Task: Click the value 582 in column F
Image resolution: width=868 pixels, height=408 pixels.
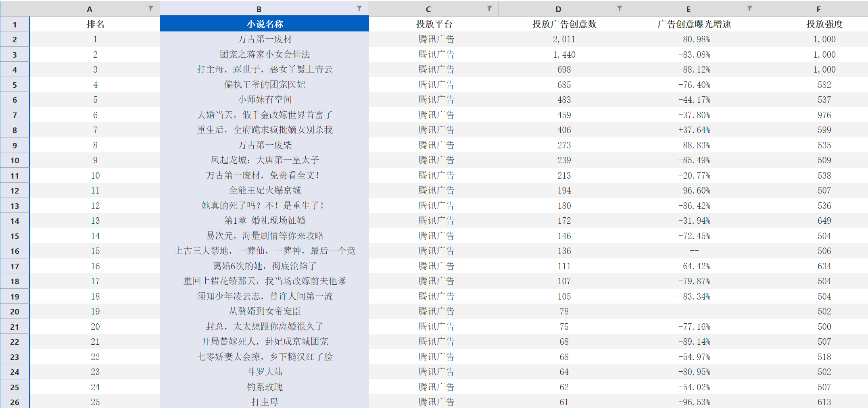Action: (824, 85)
